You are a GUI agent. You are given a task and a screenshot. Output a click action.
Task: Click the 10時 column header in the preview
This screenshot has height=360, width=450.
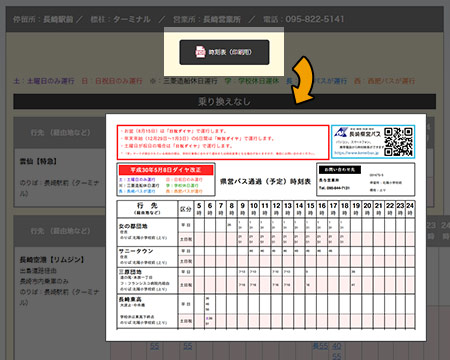tap(254, 209)
